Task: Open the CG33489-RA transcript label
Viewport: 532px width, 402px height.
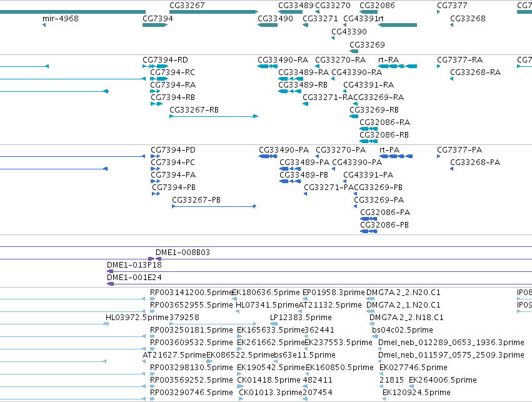Action: point(303,73)
